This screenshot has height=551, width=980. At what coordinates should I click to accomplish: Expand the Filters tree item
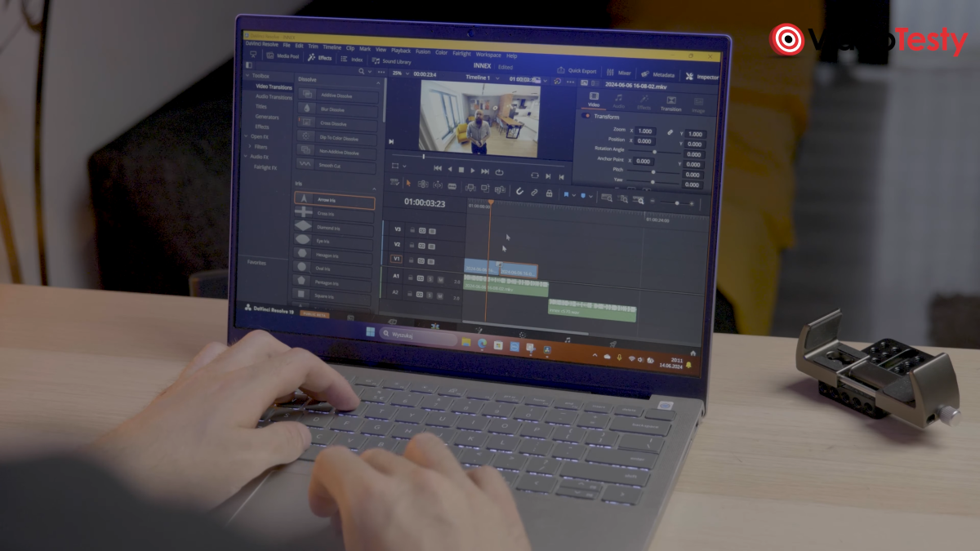[249, 147]
